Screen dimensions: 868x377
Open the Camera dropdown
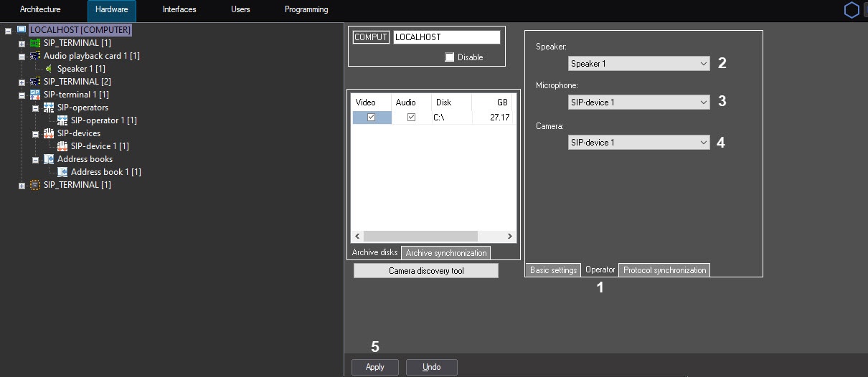638,143
